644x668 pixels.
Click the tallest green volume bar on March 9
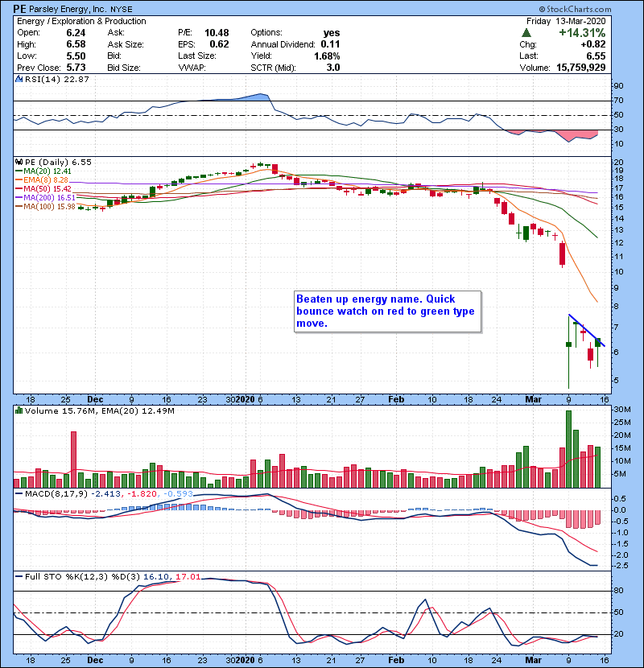(x=568, y=449)
